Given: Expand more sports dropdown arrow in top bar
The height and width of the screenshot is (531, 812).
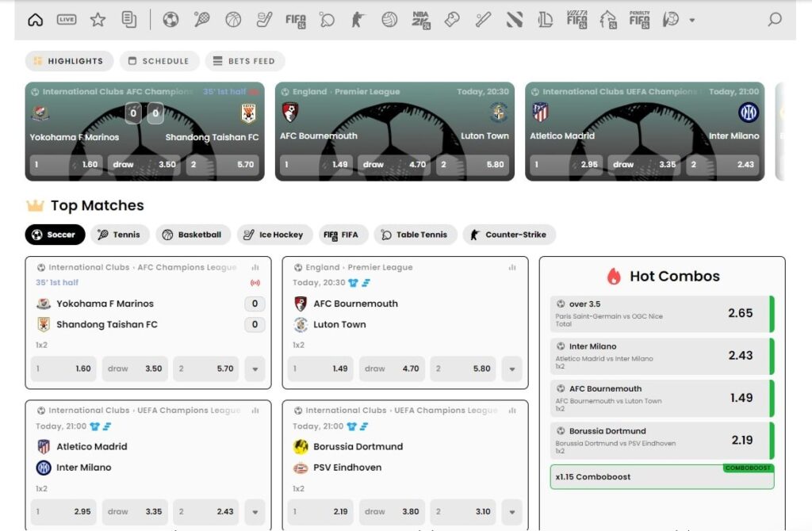Looking at the screenshot, I should click(692, 21).
